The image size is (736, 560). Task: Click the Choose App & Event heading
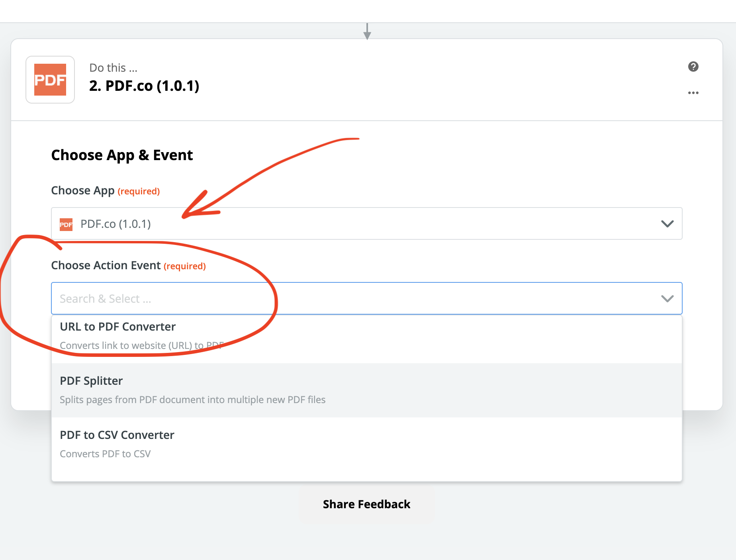tap(122, 155)
